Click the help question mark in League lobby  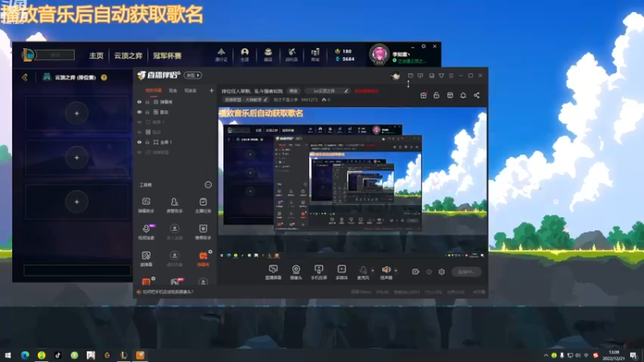tap(104, 77)
